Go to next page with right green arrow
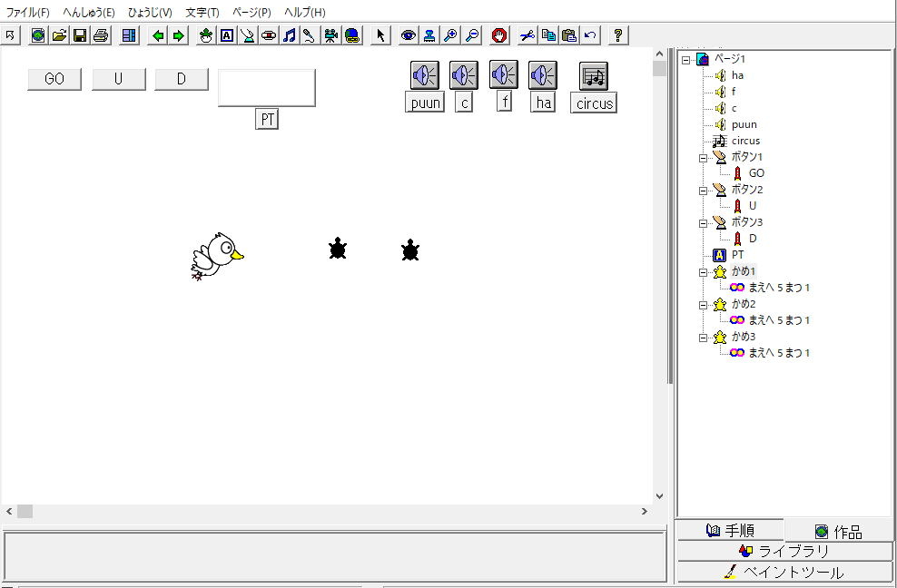The height and width of the screenshot is (588, 897). tap(179, 35)
